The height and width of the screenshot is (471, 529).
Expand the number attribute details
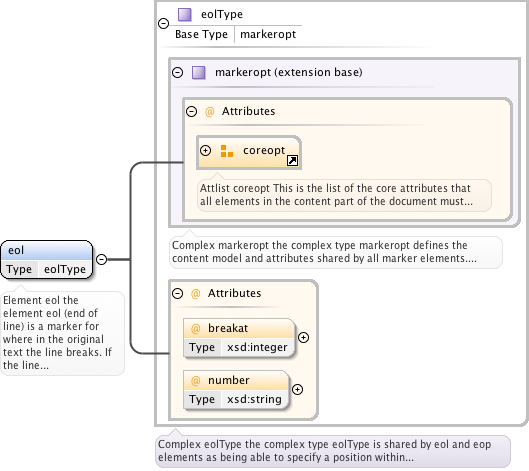tap(297, 389)
